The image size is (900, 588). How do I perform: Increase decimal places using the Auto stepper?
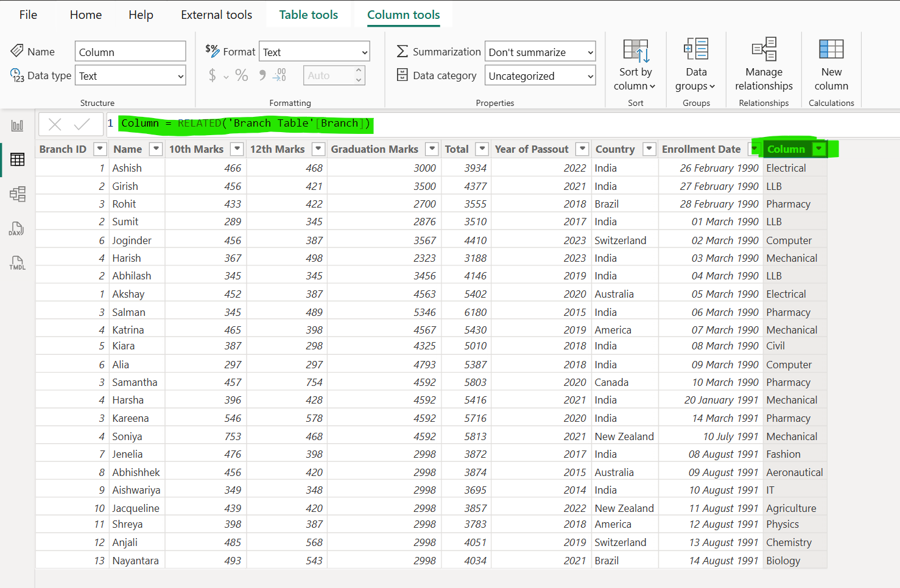(359, 71)
